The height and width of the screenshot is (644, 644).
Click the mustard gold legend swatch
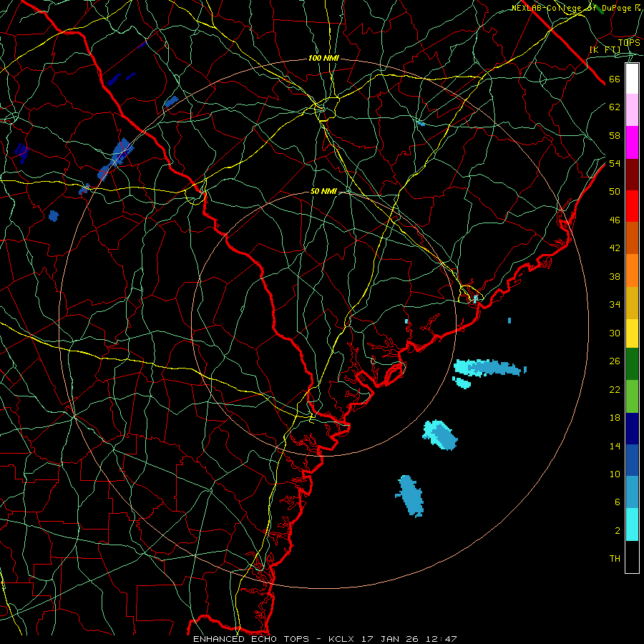click(632, 303)
